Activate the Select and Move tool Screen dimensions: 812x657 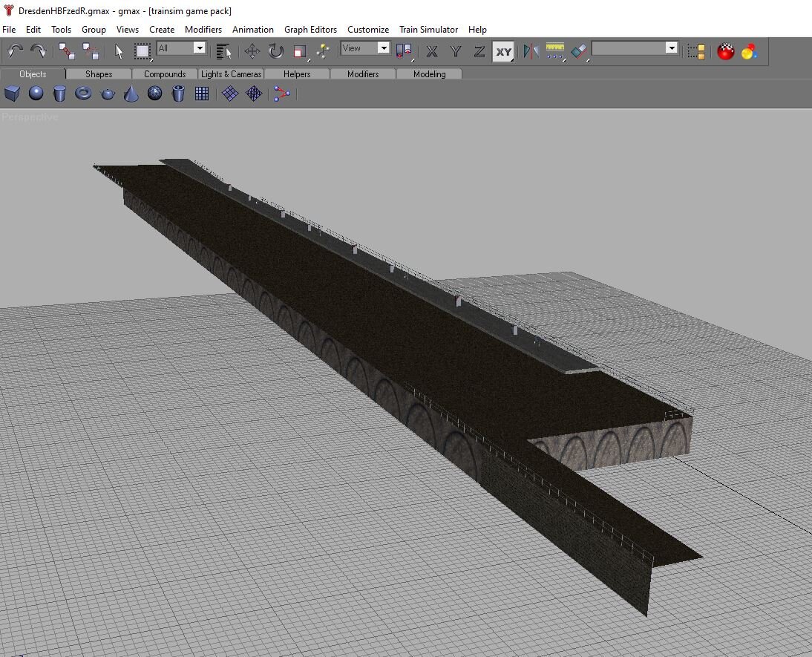point(252,51)
